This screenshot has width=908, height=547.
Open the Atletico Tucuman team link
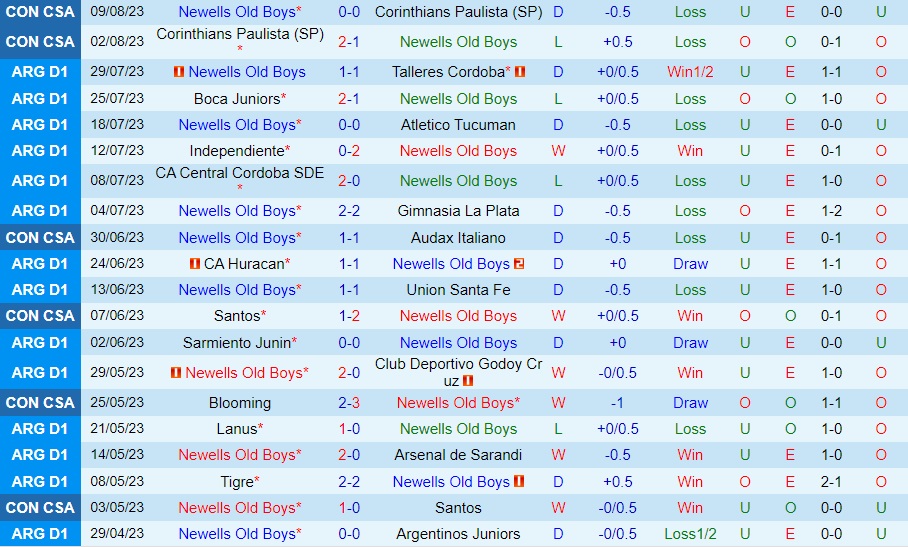tap(458, 125)
